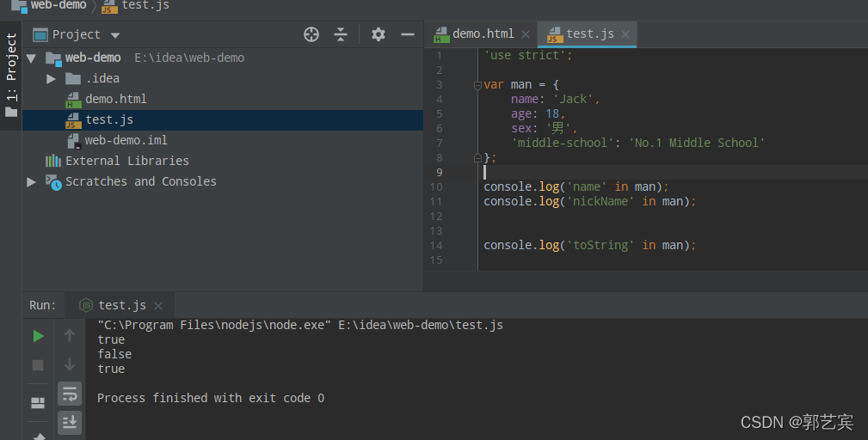Select the .idea folder row

click(x=223, y=78)
